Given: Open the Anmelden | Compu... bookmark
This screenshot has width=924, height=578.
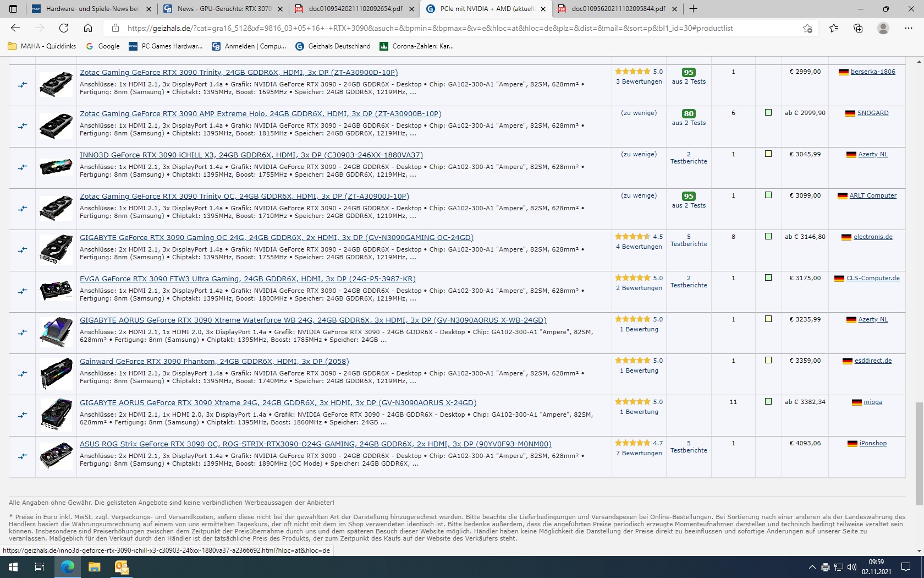Looking at the screenshot, I should [249, 46].
